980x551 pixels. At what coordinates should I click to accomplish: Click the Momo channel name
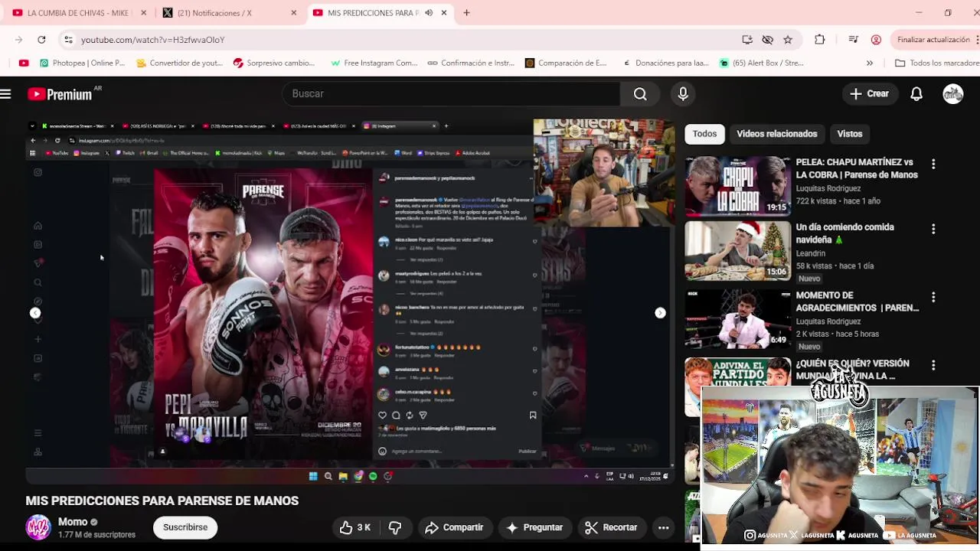click(73, 522)
